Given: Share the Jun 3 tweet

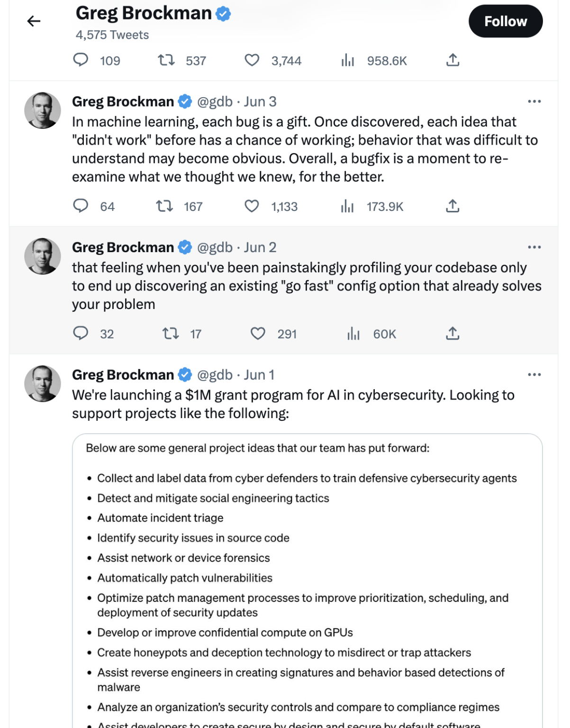Looking at the screenshot, I should pyautogui.click(x=452, y=206).
